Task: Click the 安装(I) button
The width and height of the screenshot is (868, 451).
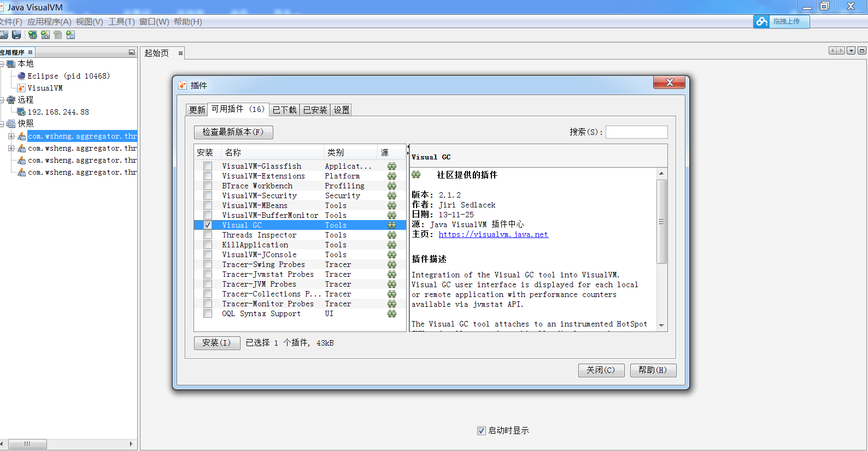Action: coord(217,343)
